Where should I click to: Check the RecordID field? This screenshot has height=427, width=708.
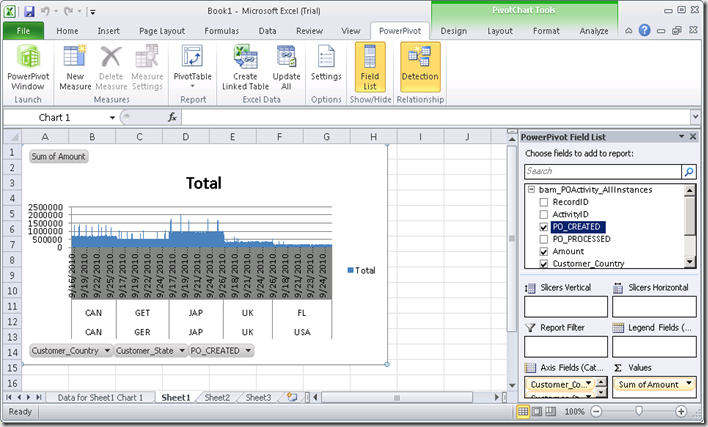point(544,202)
